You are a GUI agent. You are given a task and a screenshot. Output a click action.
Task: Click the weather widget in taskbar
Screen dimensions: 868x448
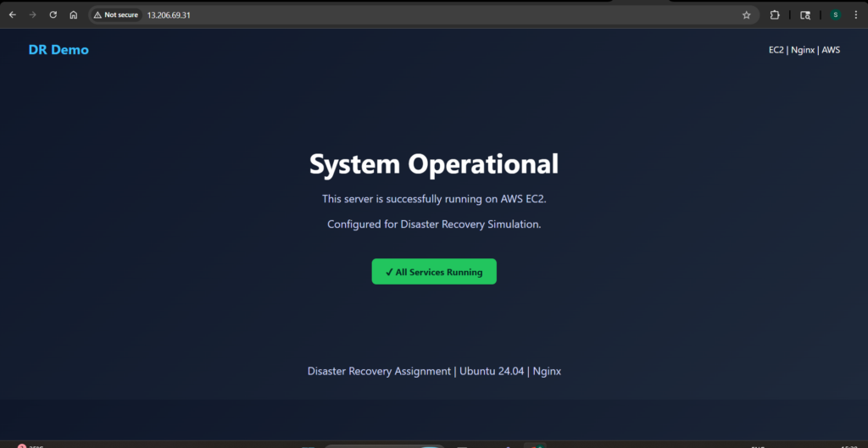point(30,445)
